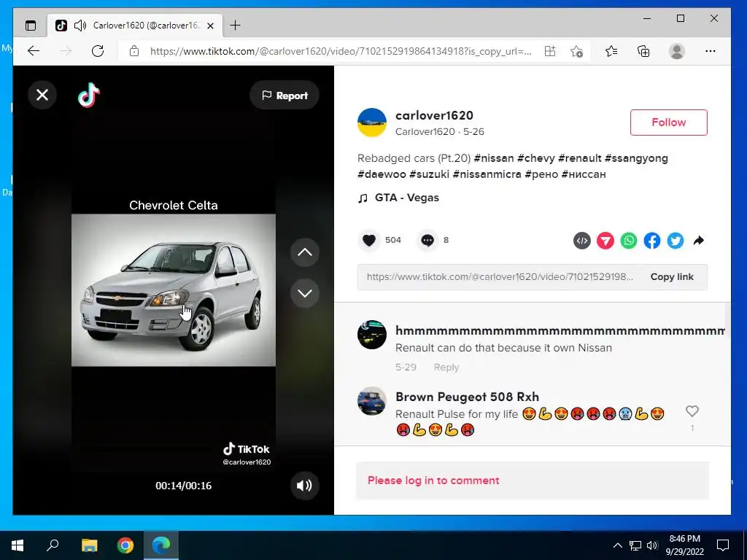Open the #nissanmicra hashtag
The width and height of the screenshot is (747, 560).
point(487,174)
